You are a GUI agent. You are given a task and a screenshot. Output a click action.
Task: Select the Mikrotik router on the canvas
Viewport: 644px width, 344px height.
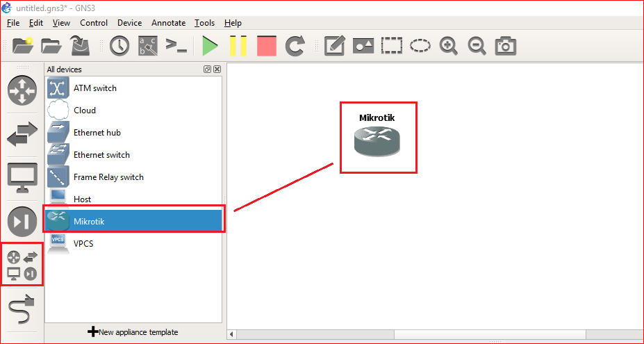point(377,140)
